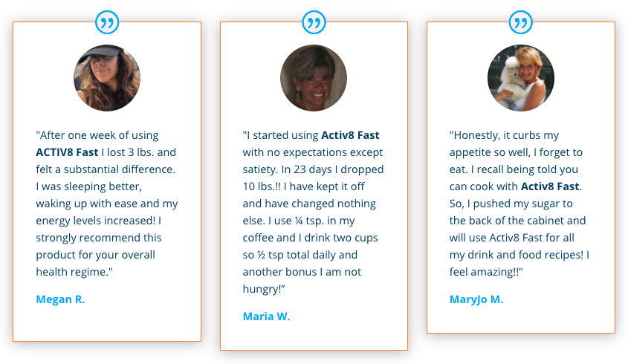The image size is (628, 364).
Task: Click bold Activ8 Fast in Maria's review
Action: click(x=350, y=135)
